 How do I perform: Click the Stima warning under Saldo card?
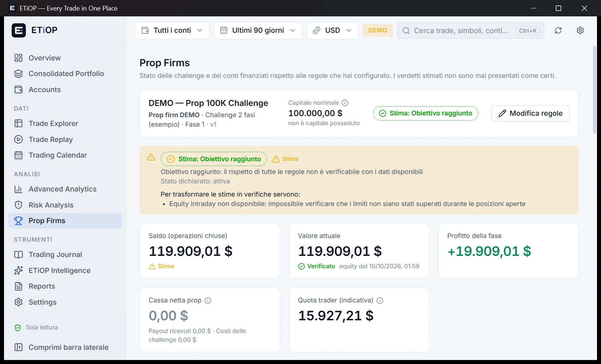point(161,266)
